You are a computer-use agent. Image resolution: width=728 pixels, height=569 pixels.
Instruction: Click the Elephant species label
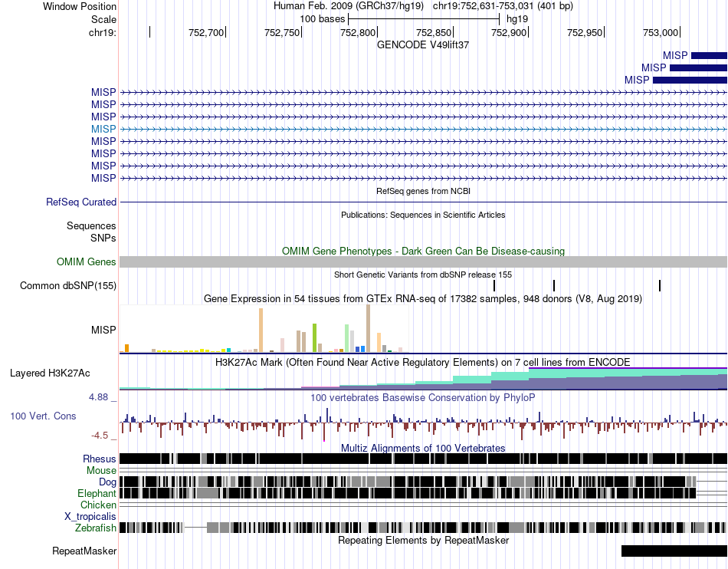[x=97, y=494]
